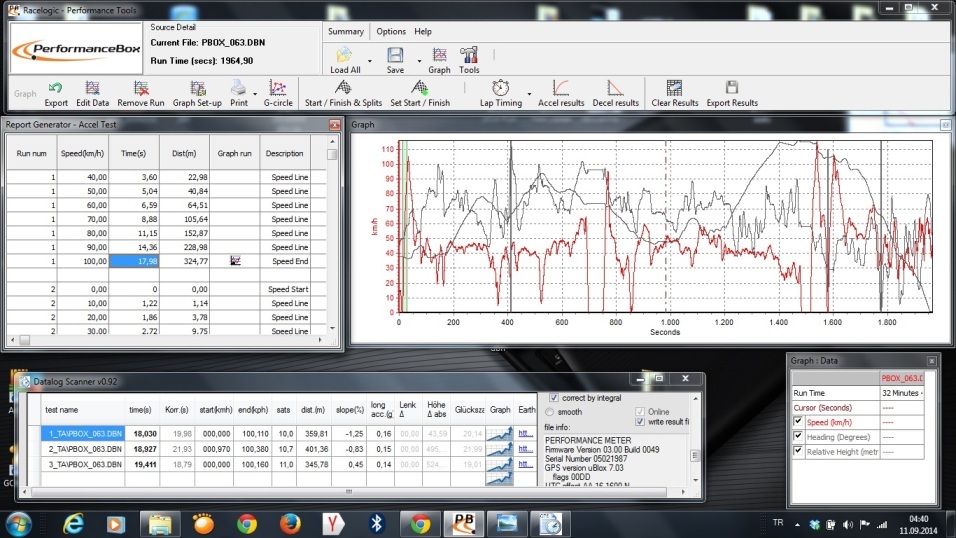Toggle the 'correct by integral' checkbox

tap(556, 398)
